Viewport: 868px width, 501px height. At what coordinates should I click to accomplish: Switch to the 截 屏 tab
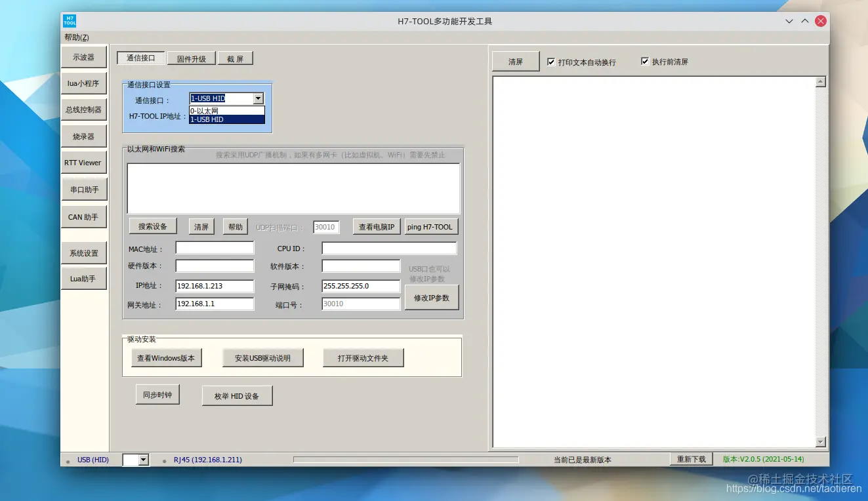pyautogui.click(x=235, y=58)
